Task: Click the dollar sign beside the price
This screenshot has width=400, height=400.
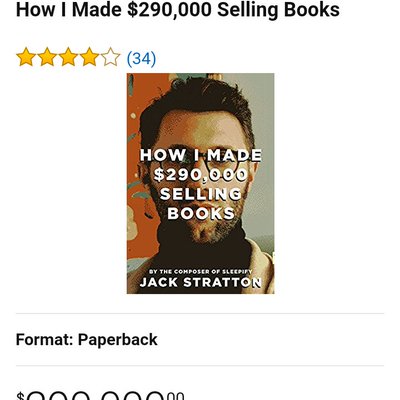Action: pos(20,396)
